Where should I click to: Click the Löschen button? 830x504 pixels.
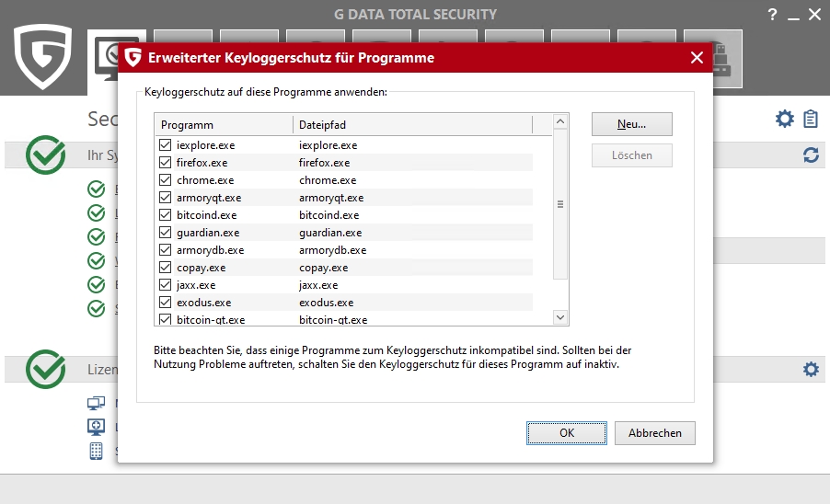[x=631, y=155]
